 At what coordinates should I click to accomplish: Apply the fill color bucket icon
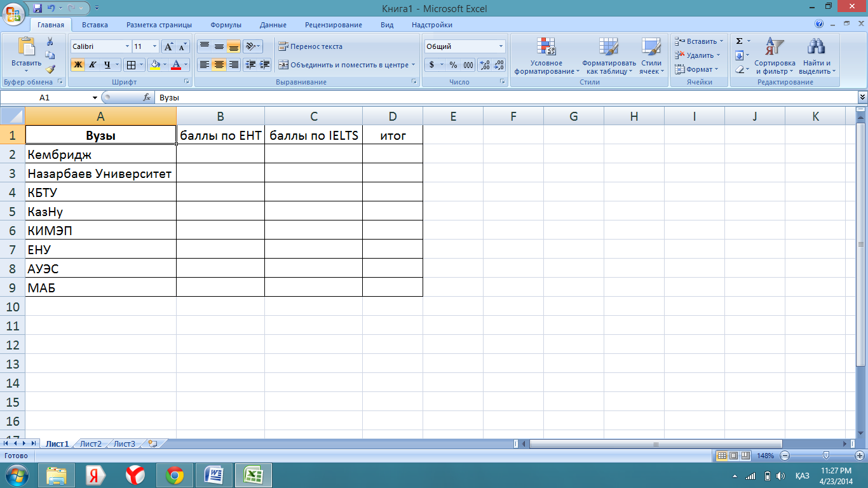(154, 65)
